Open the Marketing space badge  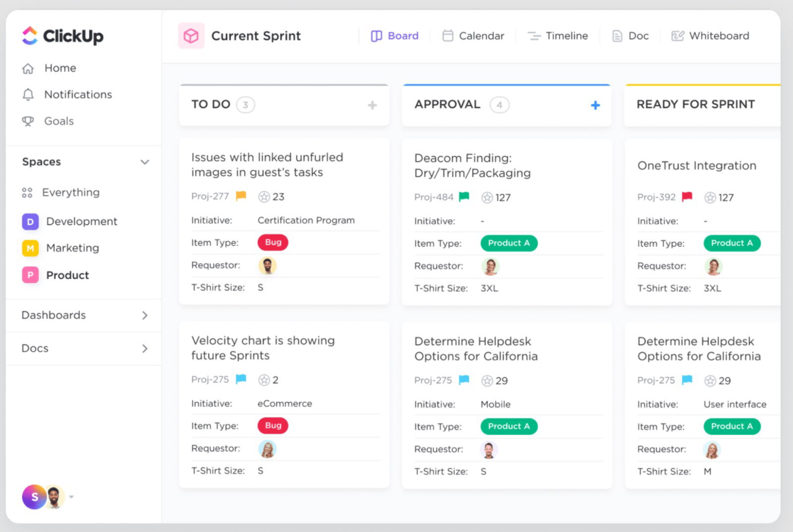(30, 248)
